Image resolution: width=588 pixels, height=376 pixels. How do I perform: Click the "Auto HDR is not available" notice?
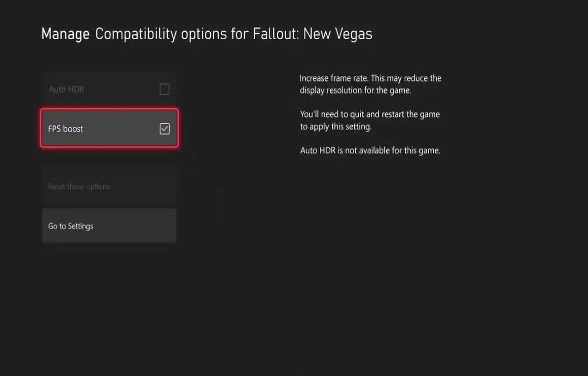click(370, 151)
